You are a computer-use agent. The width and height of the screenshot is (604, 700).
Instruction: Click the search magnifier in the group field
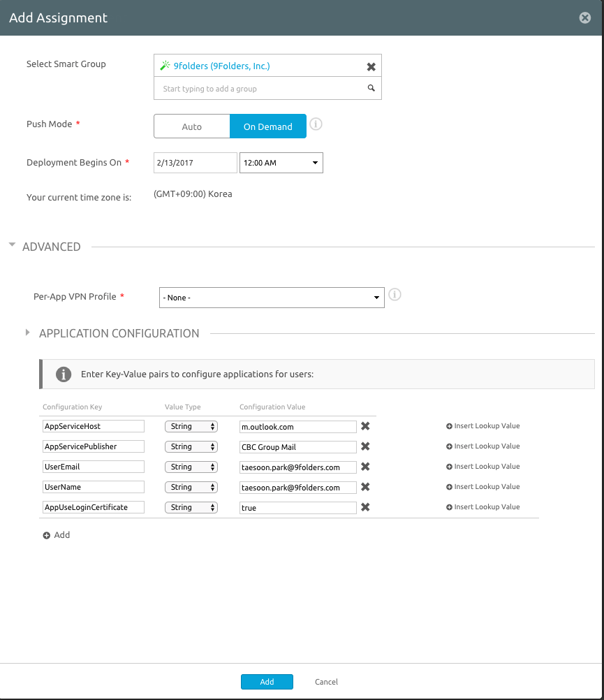(x=371, y=88)
